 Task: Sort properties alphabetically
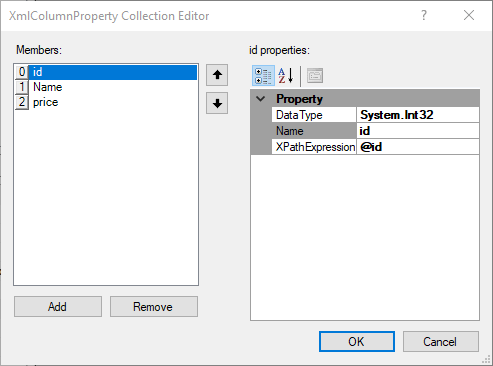[x=286, y=76]
